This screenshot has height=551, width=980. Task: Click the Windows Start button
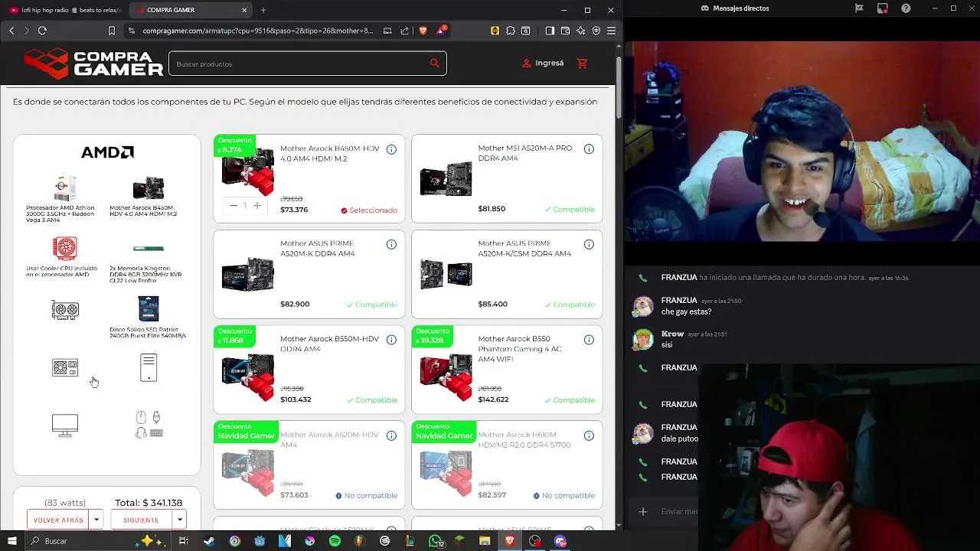pyautogui.click(x=11, y=541)
